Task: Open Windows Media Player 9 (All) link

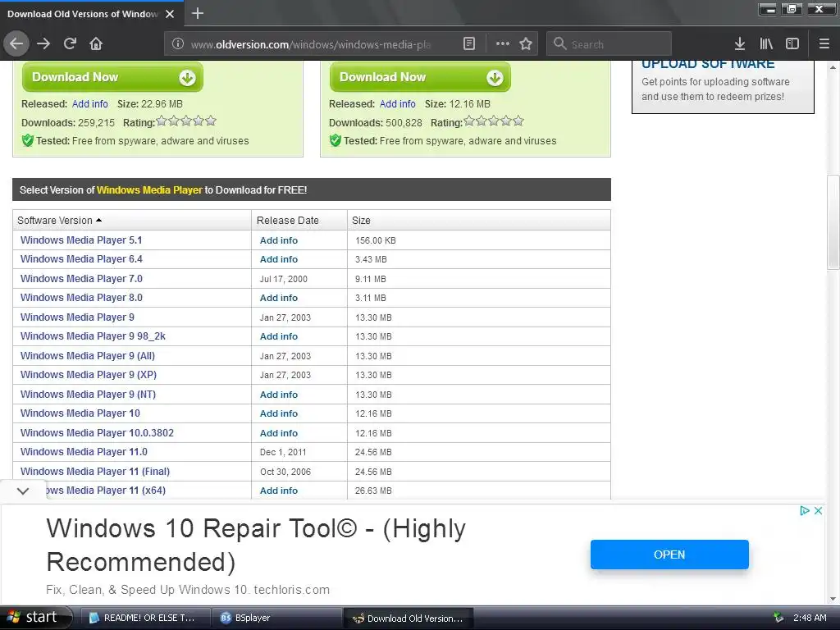Action: (87, 356)
